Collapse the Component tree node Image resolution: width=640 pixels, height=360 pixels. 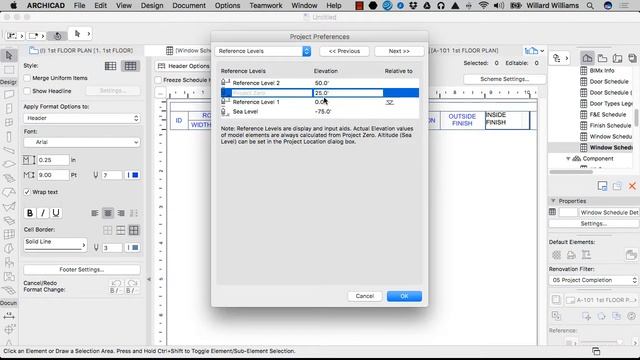coord(568,158)
